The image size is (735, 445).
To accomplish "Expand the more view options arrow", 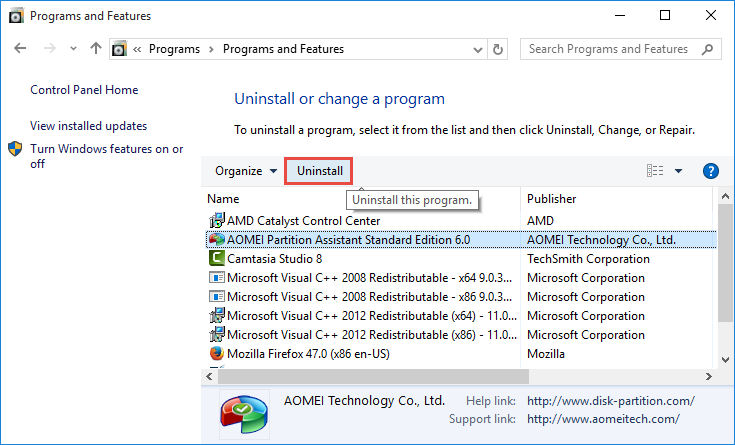I will click(x=678, y=171).
